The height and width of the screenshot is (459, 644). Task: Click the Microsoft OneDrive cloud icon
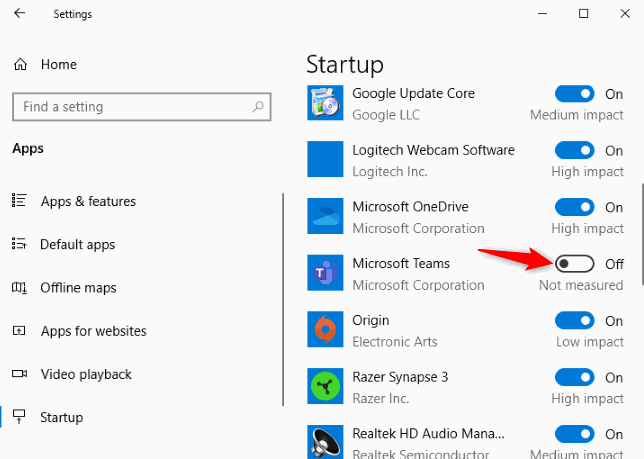(324, 215)
